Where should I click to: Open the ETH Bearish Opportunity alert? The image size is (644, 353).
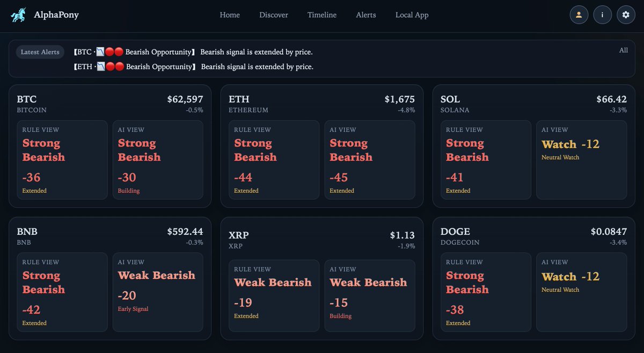pos(193,67)
